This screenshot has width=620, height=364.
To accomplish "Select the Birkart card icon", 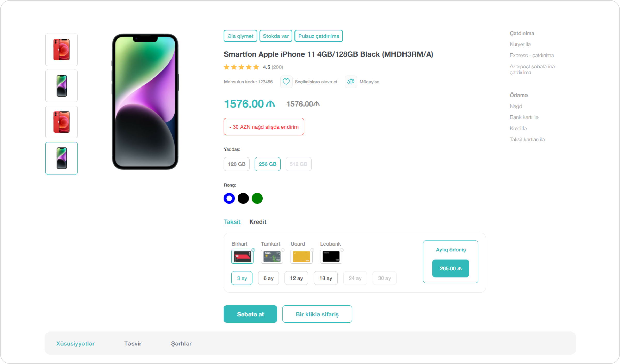I will pos(242,257).
